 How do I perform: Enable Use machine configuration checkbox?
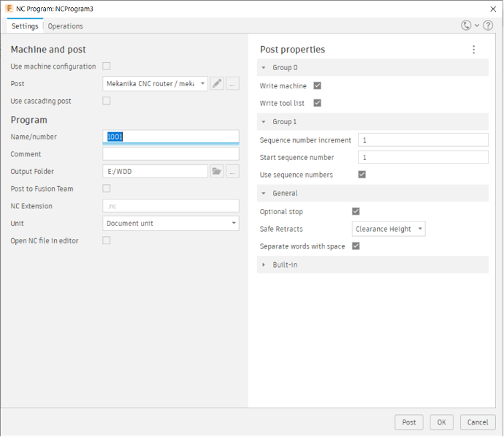(107, 66)
